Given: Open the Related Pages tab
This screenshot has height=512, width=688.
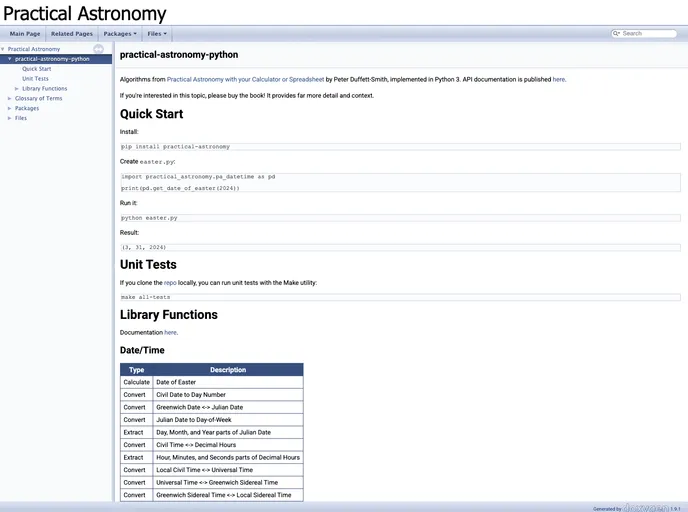Looking at the screenshot, I should [72, 34].
